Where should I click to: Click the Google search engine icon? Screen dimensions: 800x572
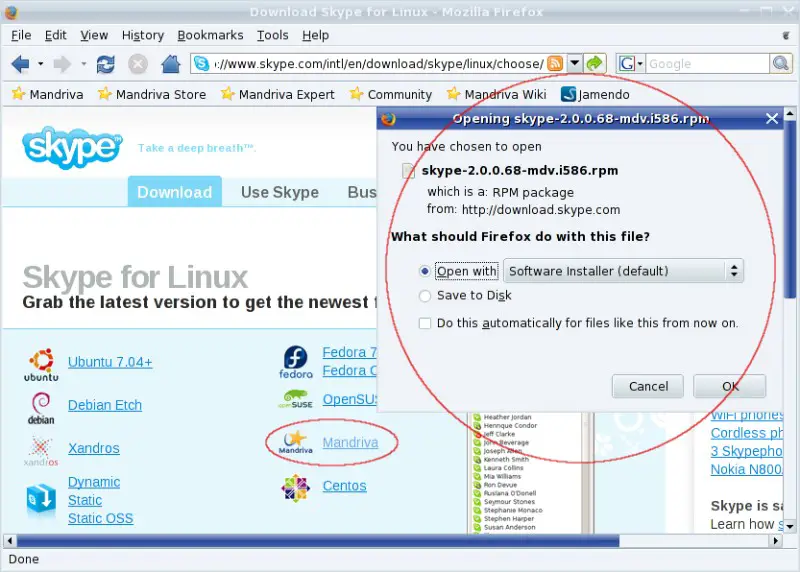(x=627, y=64)
